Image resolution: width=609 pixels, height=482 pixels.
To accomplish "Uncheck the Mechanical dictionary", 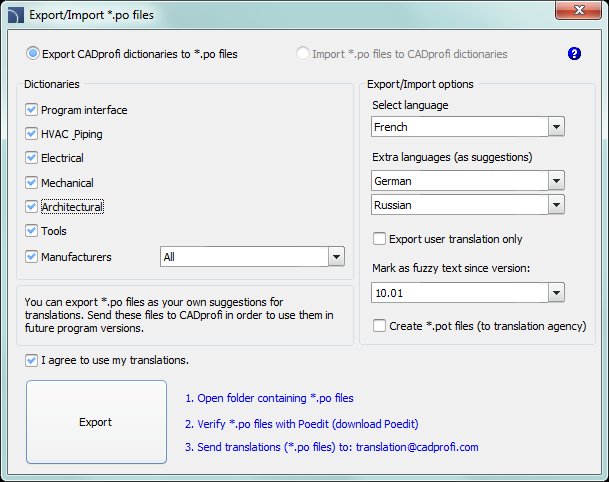I will (x=32, y=183).
